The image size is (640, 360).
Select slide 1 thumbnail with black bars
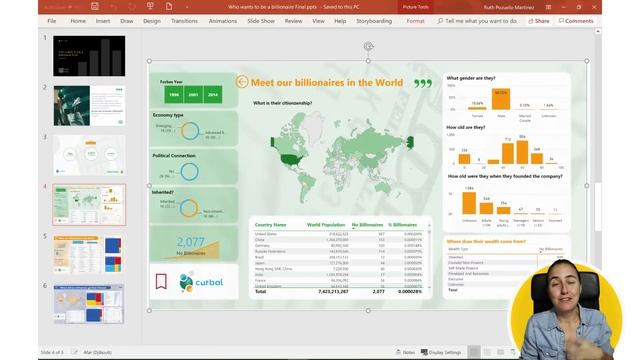(x=89, y=56)
